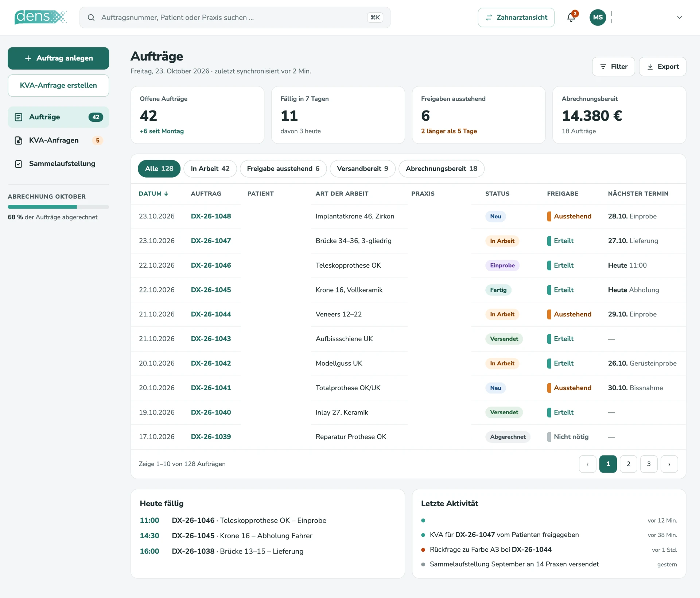Select the Versandbereit 9 tab

click(362, 169)
